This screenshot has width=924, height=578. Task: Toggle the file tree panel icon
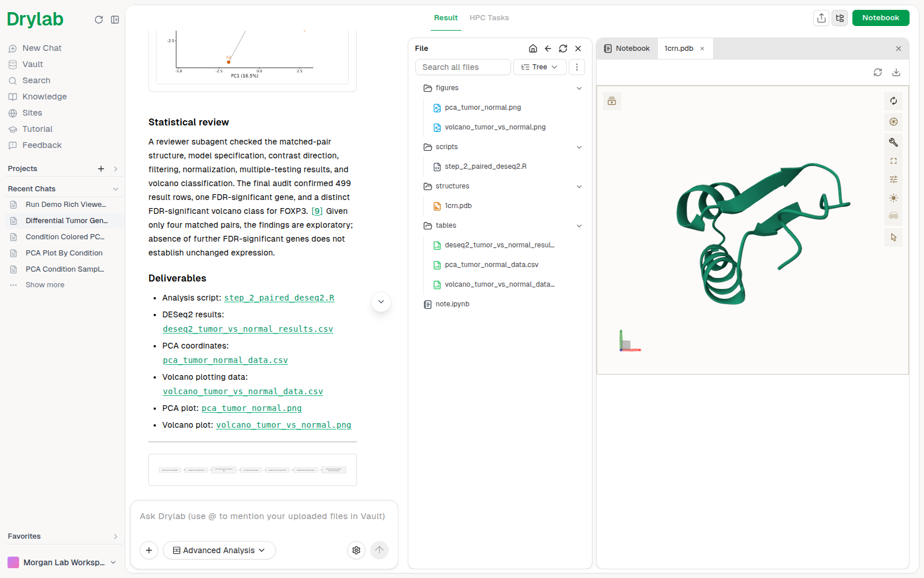tap(840, 18)
